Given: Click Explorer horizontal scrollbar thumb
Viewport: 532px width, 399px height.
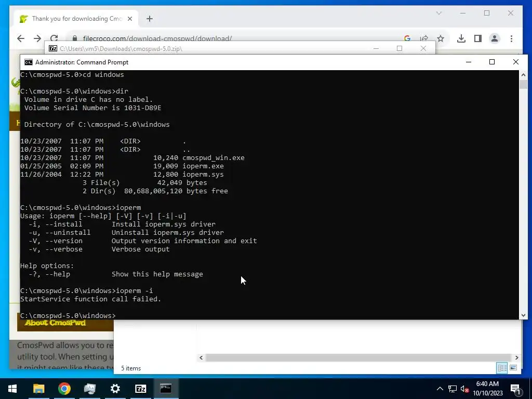Looking at the screenshot, I should coord(358,357).
